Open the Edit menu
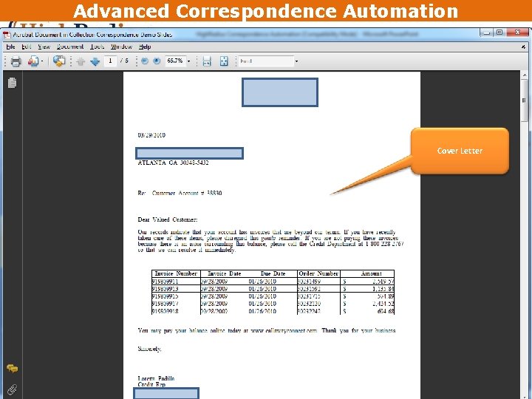 [x=27, y=47]
